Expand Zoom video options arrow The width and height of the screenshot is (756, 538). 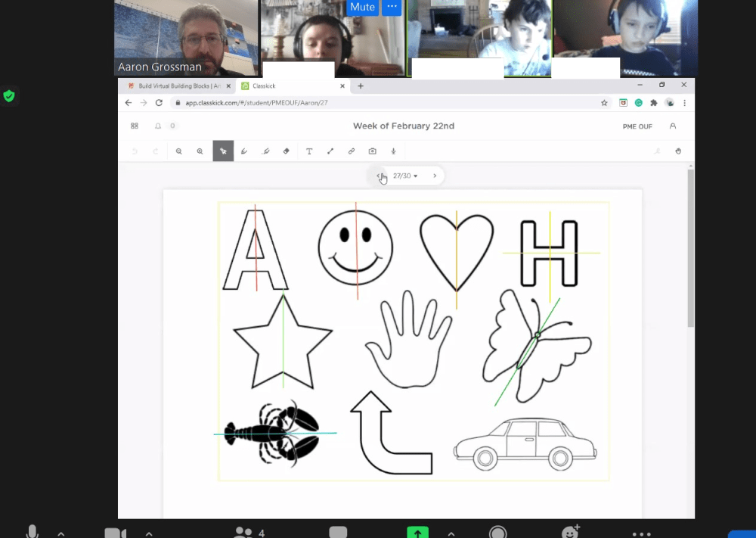148,533
